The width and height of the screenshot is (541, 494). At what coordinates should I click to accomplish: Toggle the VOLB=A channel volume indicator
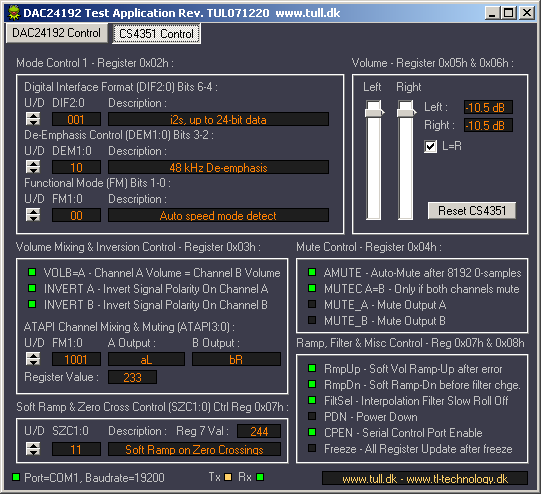pos(32,272)
